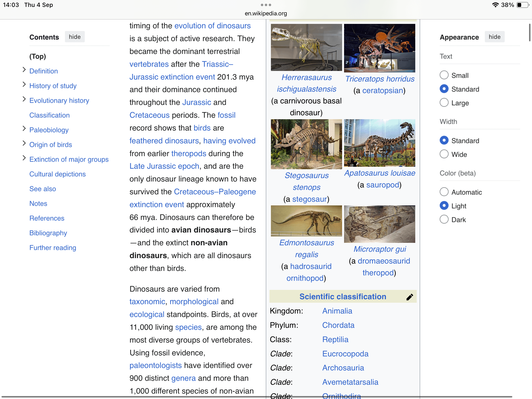Switch color mode to Dark
The width and height of the screenshot is (532, 399).
pos(444,219)
